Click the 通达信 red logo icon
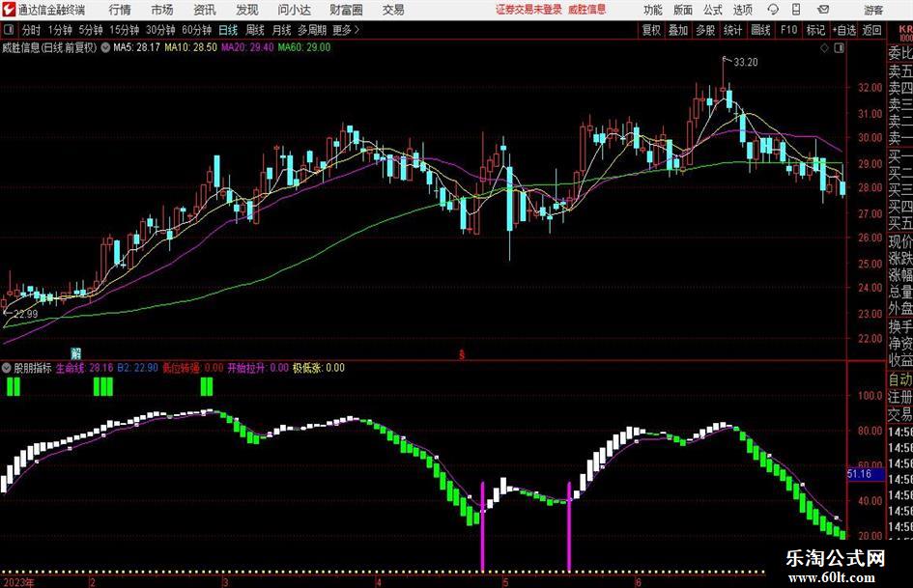 point(8,10)
